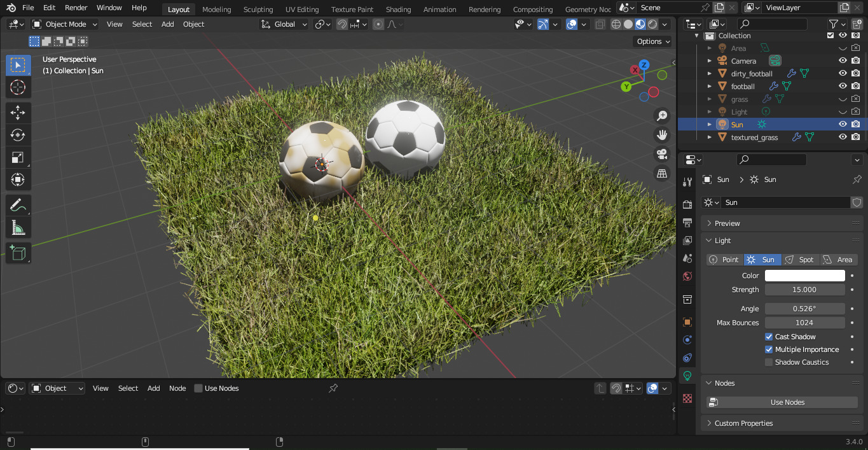
Task: Click the Angle value field
Action: point(804,309)
